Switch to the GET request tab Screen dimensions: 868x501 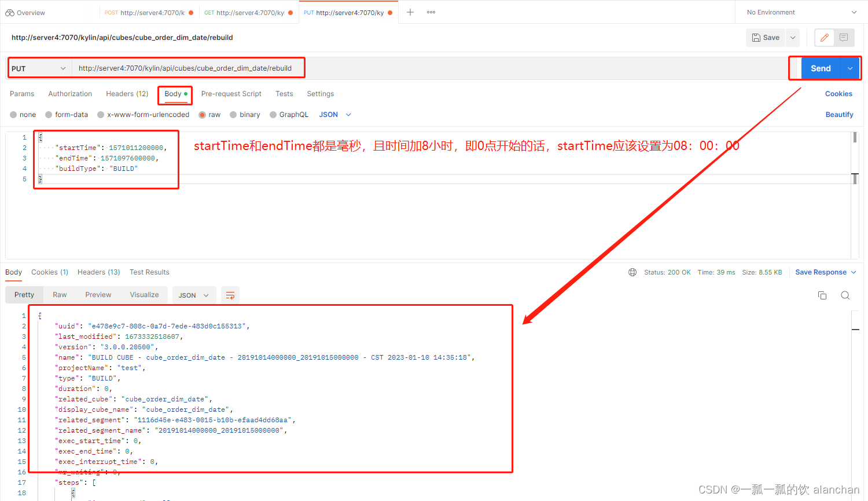pyautogui.click(x=249, y=12)
